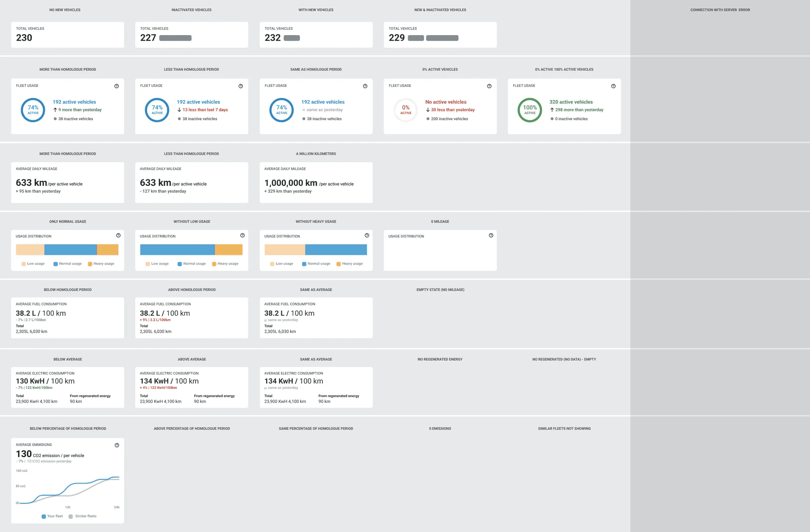
Task: Open help icon on '0 mileage' Usage Distribution card
Action: click(x=491, y=235)
